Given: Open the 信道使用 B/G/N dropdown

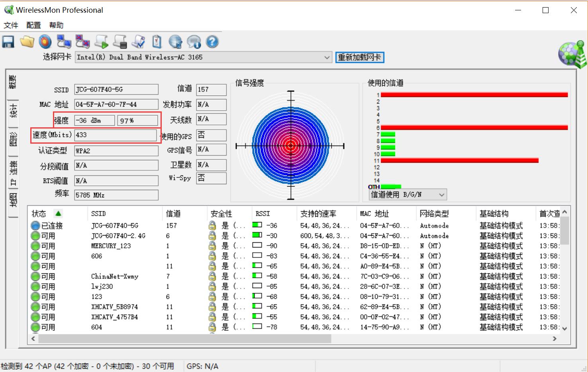Looking at the screenshot, I should (408, 195).
